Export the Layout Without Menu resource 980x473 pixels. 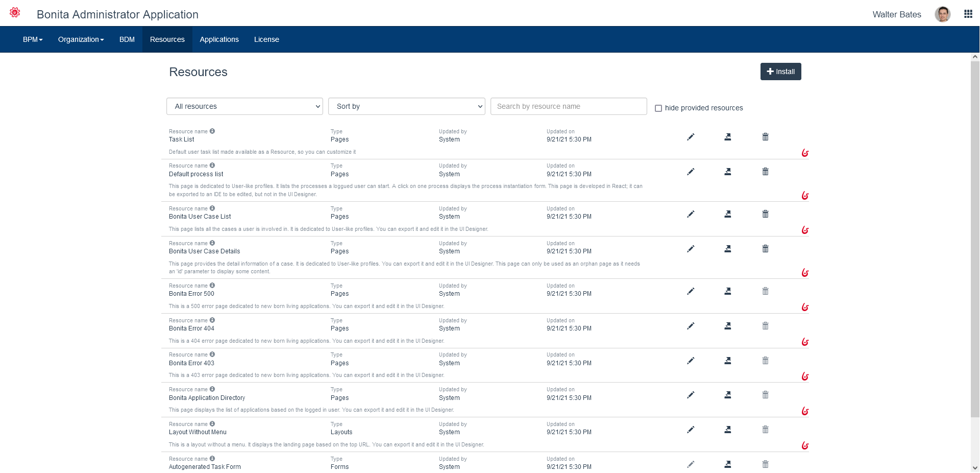728,430
